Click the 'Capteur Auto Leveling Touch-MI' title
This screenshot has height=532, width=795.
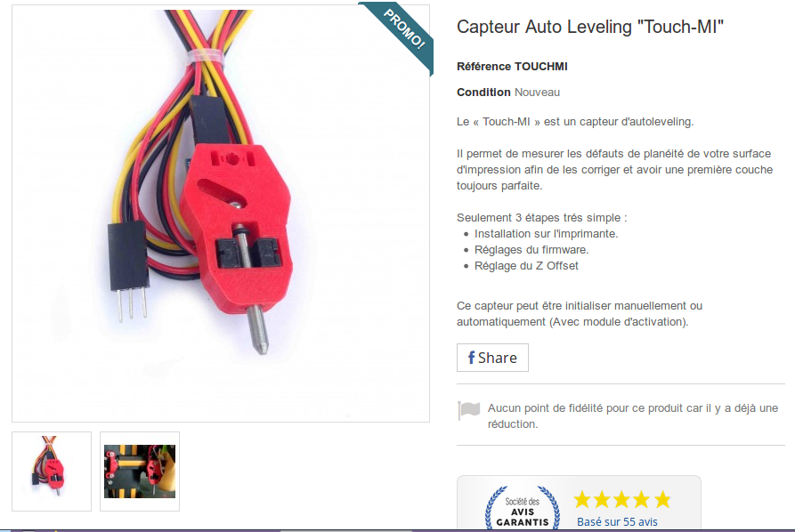coord(590,27)
